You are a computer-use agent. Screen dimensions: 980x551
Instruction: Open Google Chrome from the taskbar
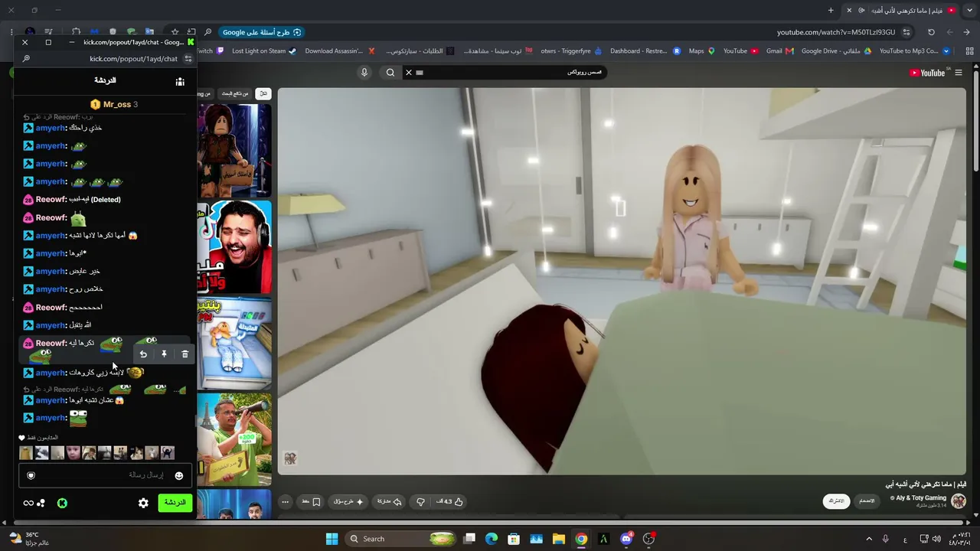click(581, 539)
